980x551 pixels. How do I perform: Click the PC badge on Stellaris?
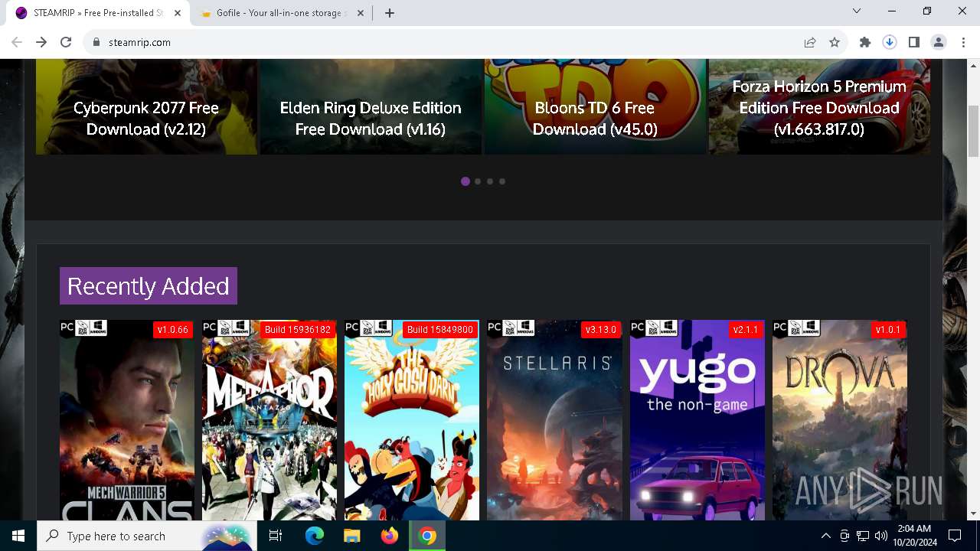[x=495, y=328]
